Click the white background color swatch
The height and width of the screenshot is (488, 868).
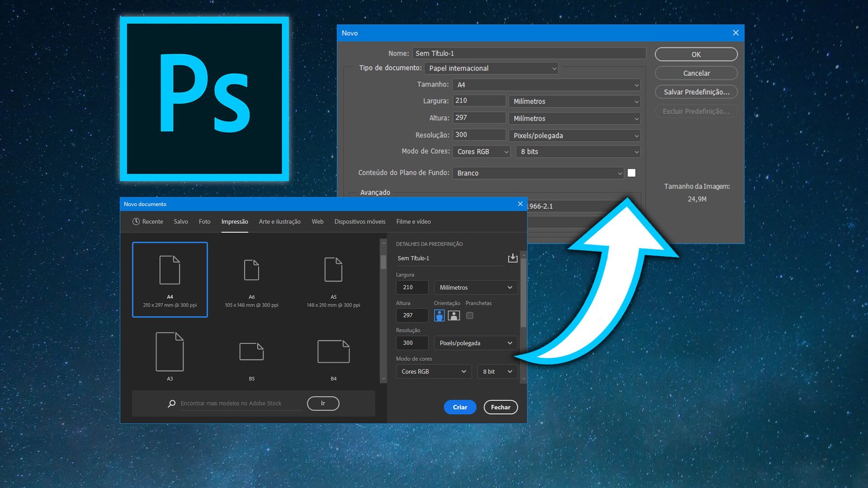point(631,173)
